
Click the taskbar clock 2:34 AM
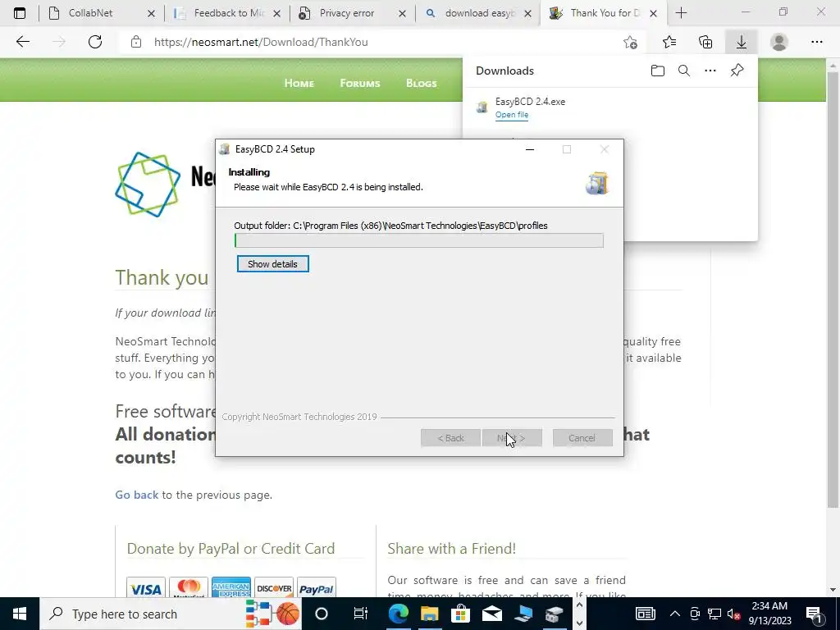(769, 614)
